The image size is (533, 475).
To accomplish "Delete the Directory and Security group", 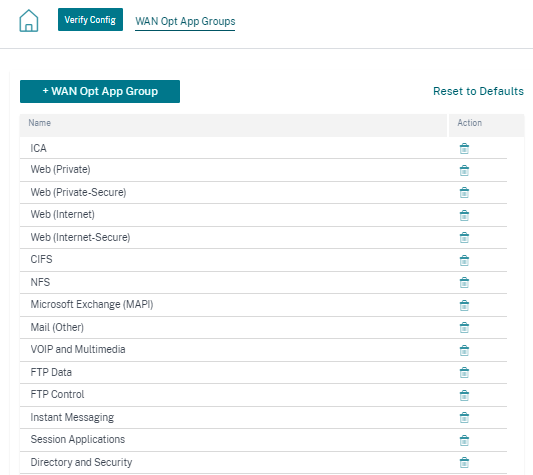I will pos(464,463).
